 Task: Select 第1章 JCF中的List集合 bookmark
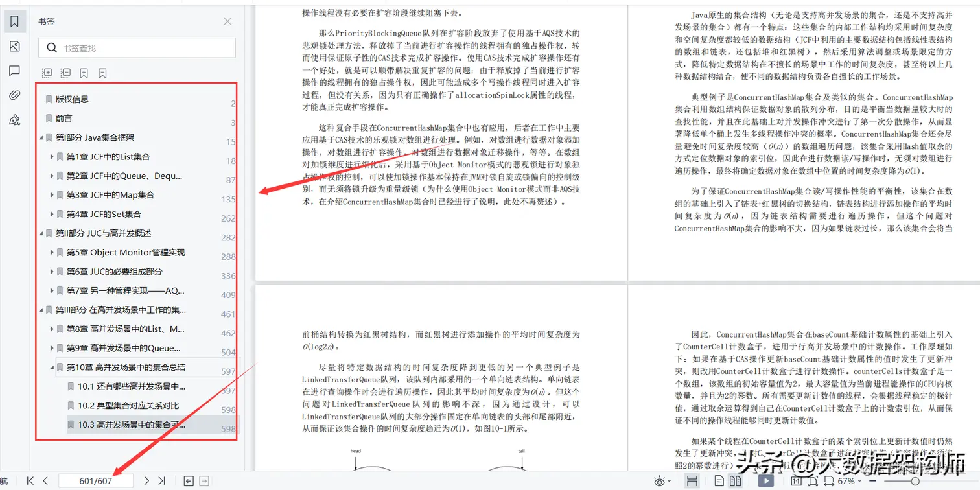108,157
